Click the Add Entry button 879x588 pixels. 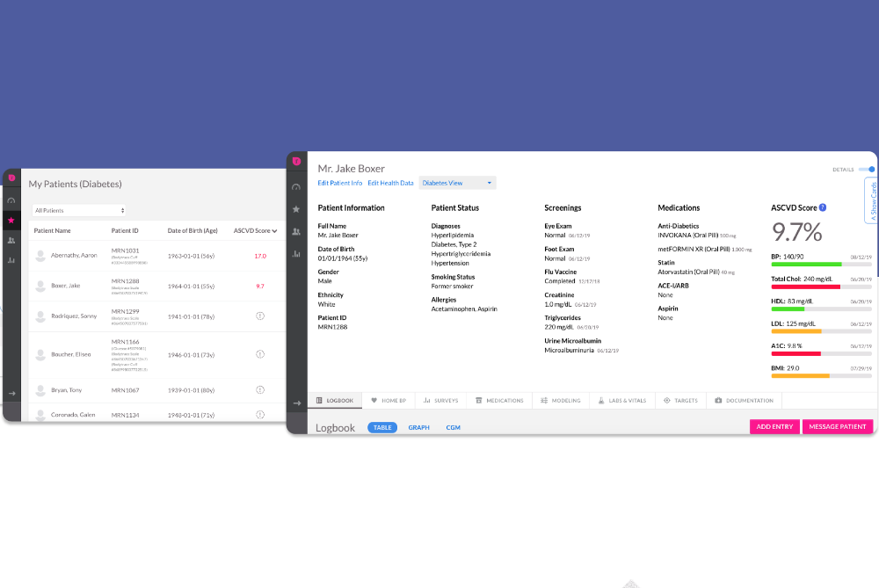pyautogui.click(x=774, y=426)
